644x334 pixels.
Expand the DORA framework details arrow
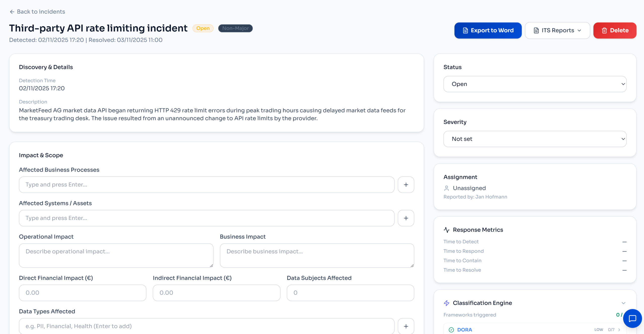point(620,329)
